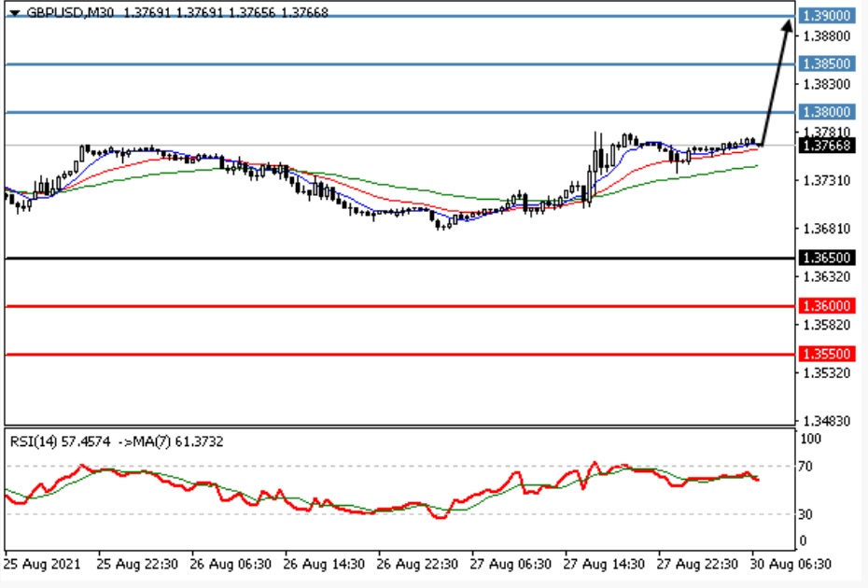Select the blue 1.38000 horizontal line
Viewport: 868px width, 588px height.
[x=399, y=112]
